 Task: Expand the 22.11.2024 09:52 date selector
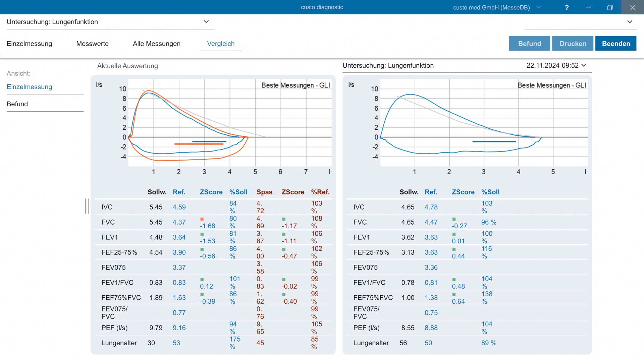point(584,65)
